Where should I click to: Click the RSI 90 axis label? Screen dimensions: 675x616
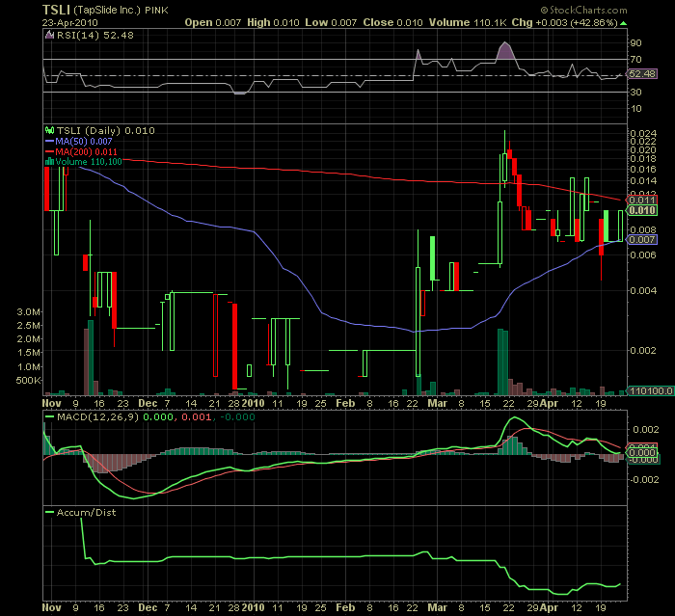click(x=635, y=43)
